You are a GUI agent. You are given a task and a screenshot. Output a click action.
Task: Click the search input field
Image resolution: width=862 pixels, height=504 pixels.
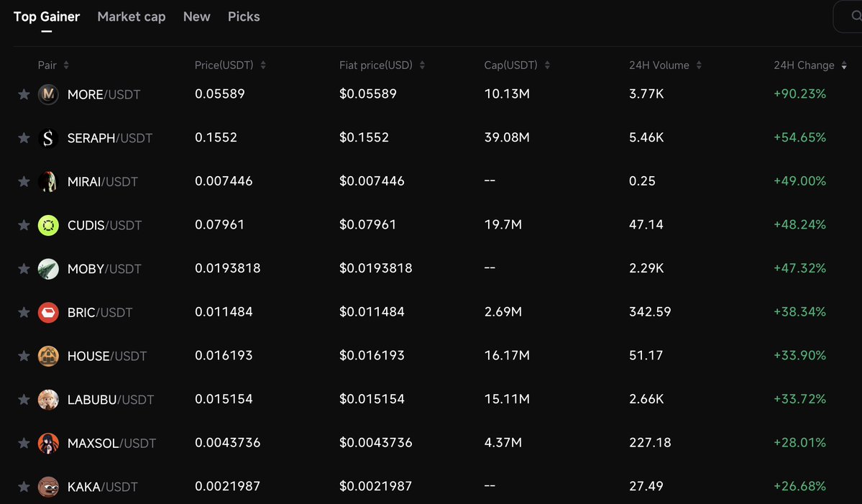coord(848,17)
